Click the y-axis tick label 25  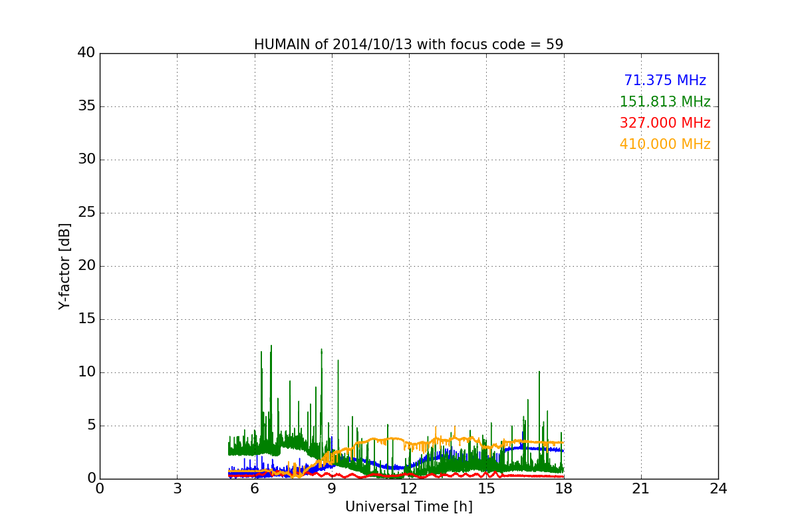point(86,213)
